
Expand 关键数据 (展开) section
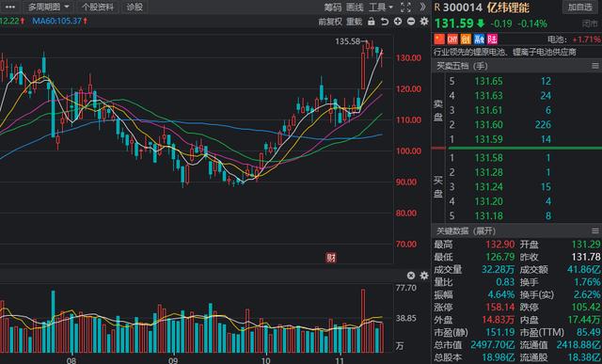(x=466, y=230)
